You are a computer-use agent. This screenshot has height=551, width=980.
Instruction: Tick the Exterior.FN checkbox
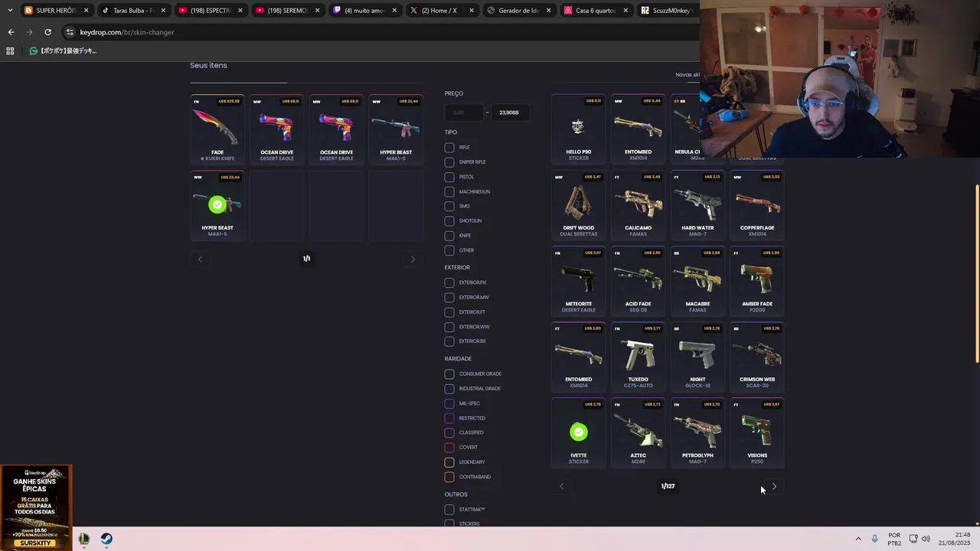pyautogui.click(x=449, y=282)
